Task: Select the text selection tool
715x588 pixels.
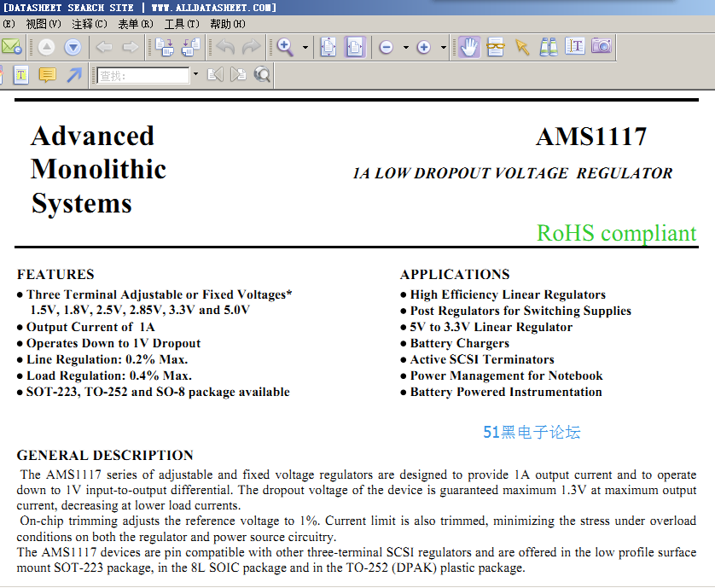Action: coord(575,47)
